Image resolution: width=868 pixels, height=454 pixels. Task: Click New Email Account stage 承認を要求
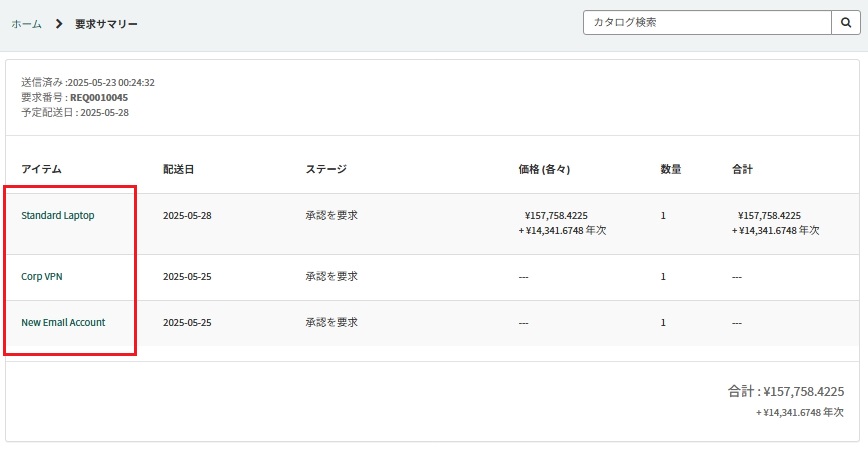332,322
